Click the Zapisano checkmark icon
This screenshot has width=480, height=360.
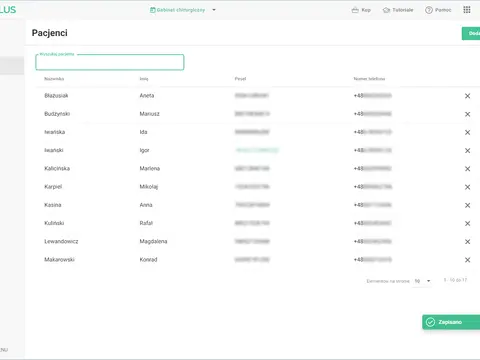(430, 322)
